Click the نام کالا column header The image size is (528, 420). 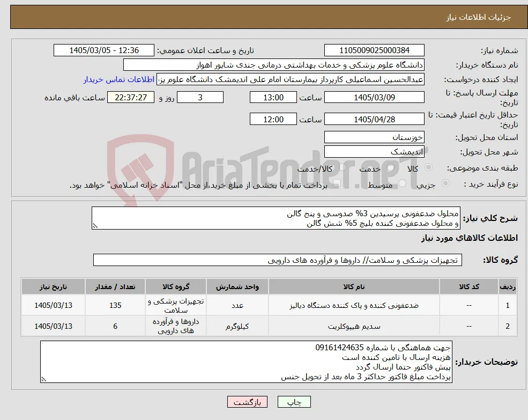pos(354,286)
